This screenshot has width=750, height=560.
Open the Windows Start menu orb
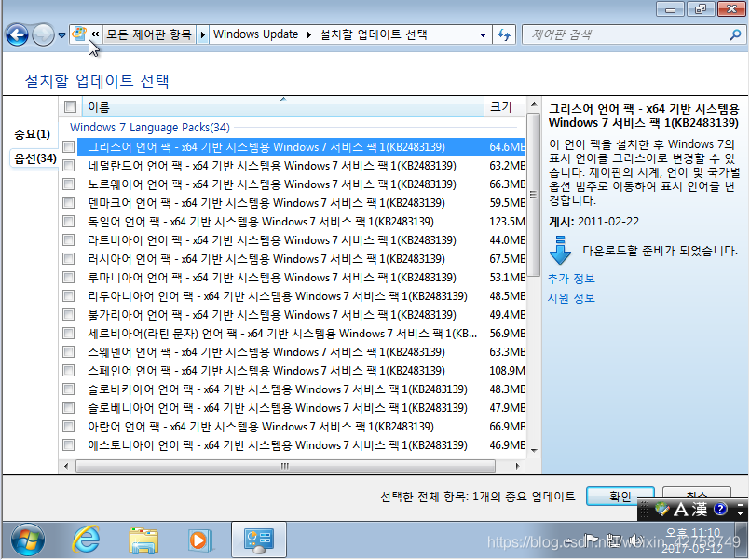pyautogui.click(x=28, y=540)
